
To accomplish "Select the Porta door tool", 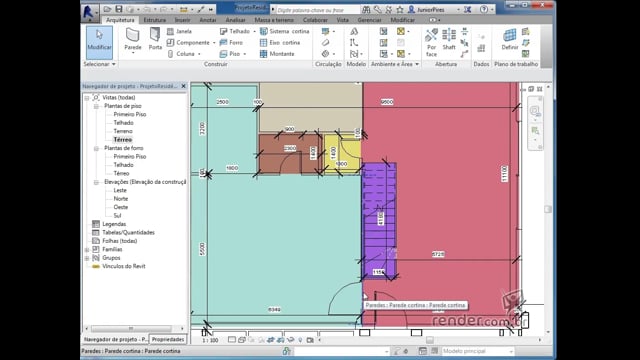I will 155,39.
